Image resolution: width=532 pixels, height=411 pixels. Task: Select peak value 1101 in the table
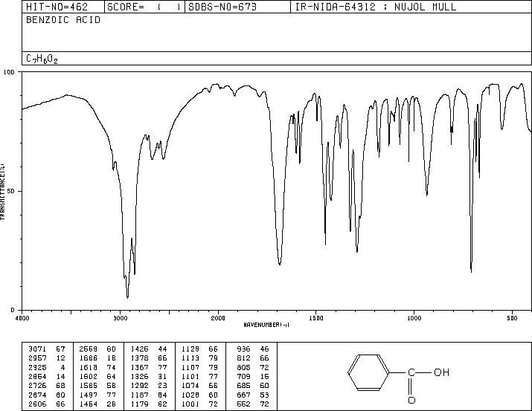[x=190, y=376]
